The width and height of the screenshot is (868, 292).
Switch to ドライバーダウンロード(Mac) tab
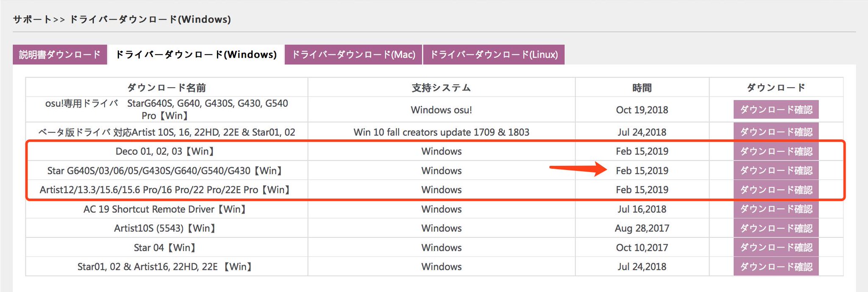click(353, 55)
